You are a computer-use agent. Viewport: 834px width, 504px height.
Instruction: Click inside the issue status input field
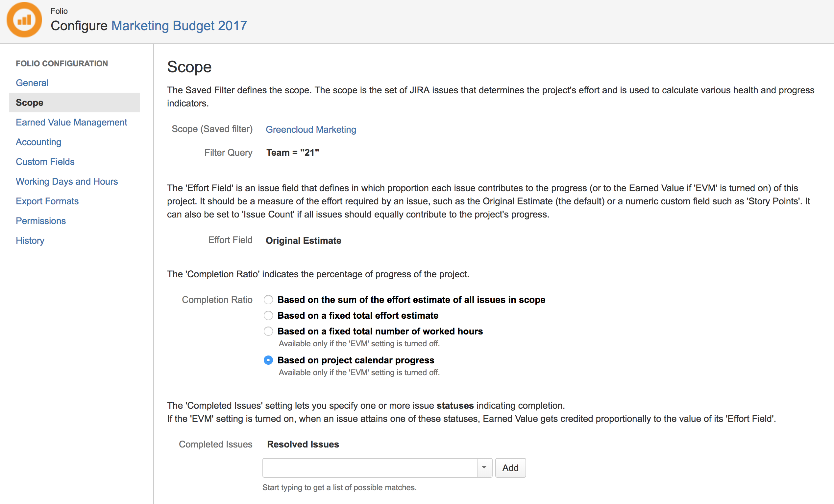(369, 468)
